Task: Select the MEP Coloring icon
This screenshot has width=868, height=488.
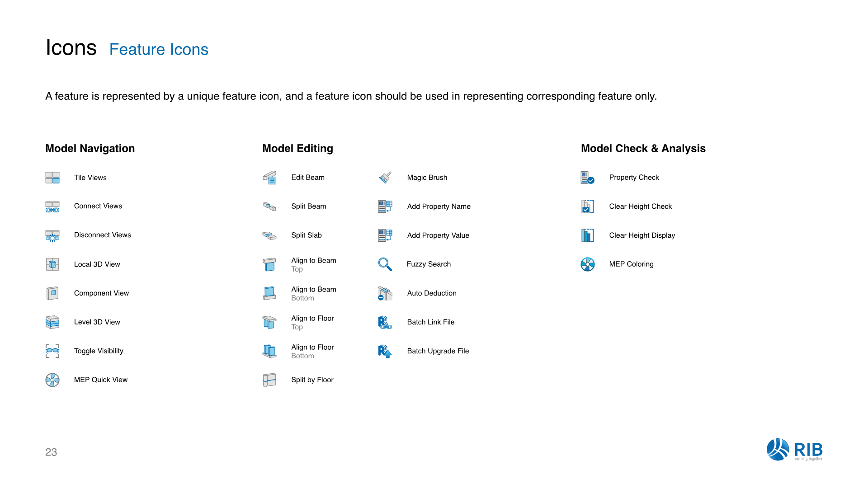Action: pyautogui.click(x=587, y=264)
